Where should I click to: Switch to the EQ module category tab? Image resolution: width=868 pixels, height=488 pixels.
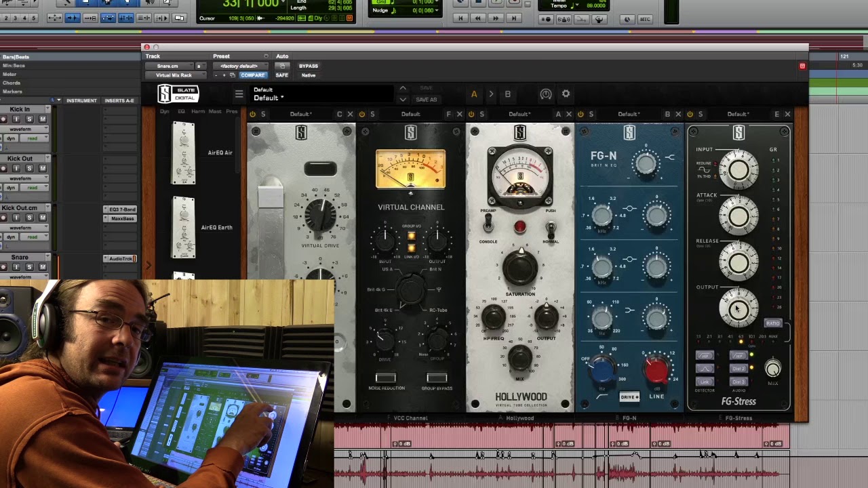tap(181, 111)
